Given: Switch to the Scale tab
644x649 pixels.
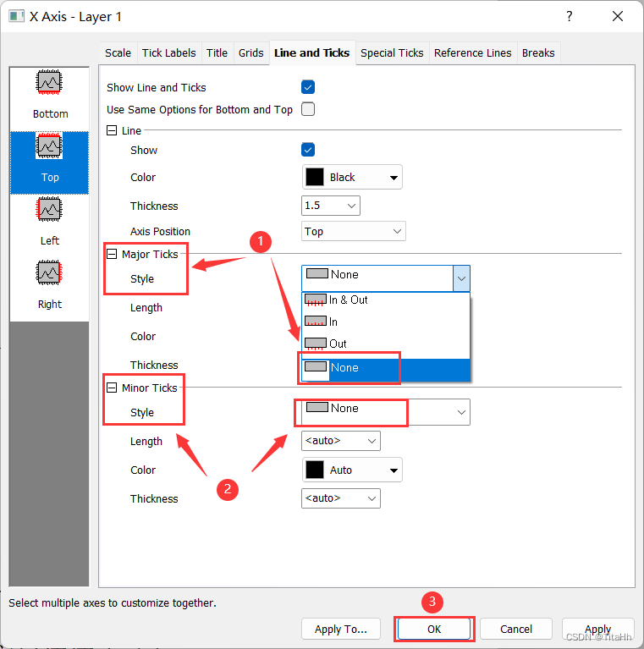Looking at the screenshot, I should point(118,53).
